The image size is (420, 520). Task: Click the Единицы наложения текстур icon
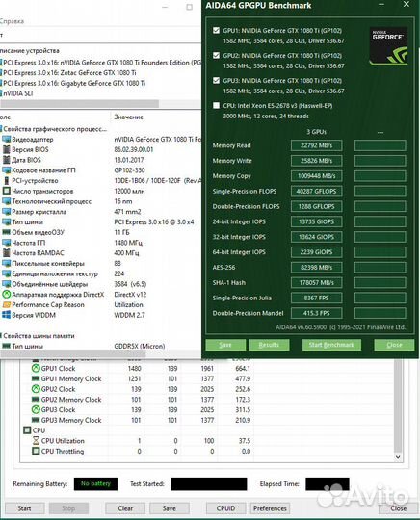(x=7, y=273)
